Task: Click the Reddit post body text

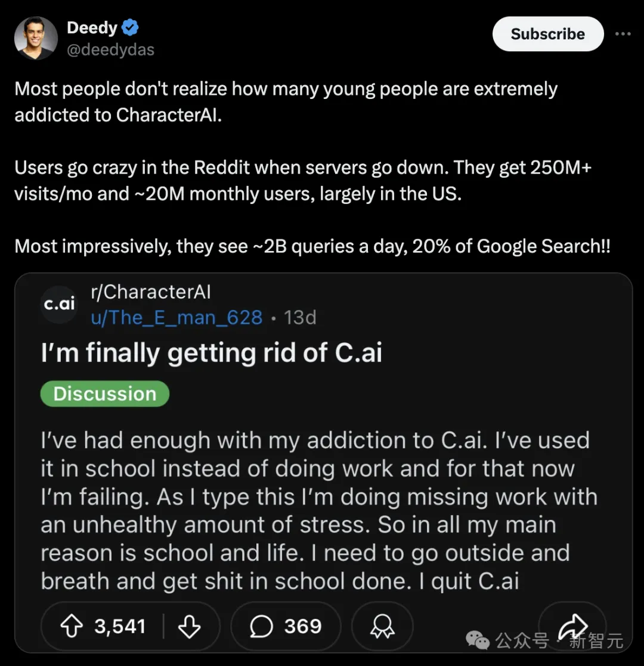Action: coord(319,510)
